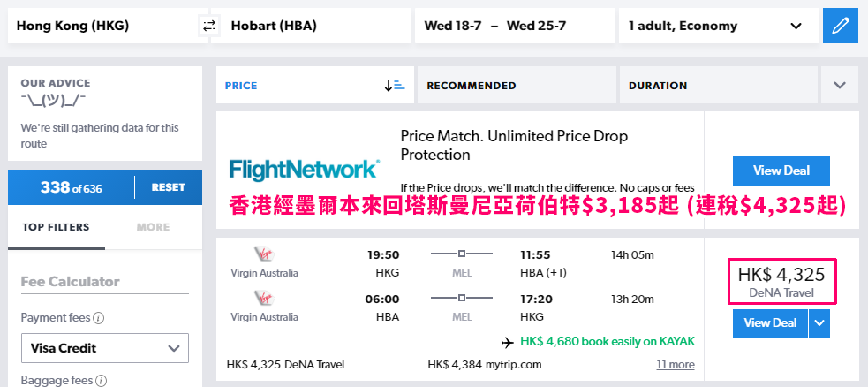The height and width of the screenshot is (387, 868).
Task: Click the Hobart (HBA) destination field
Action: pyautogui.click(x=311, y=26)
